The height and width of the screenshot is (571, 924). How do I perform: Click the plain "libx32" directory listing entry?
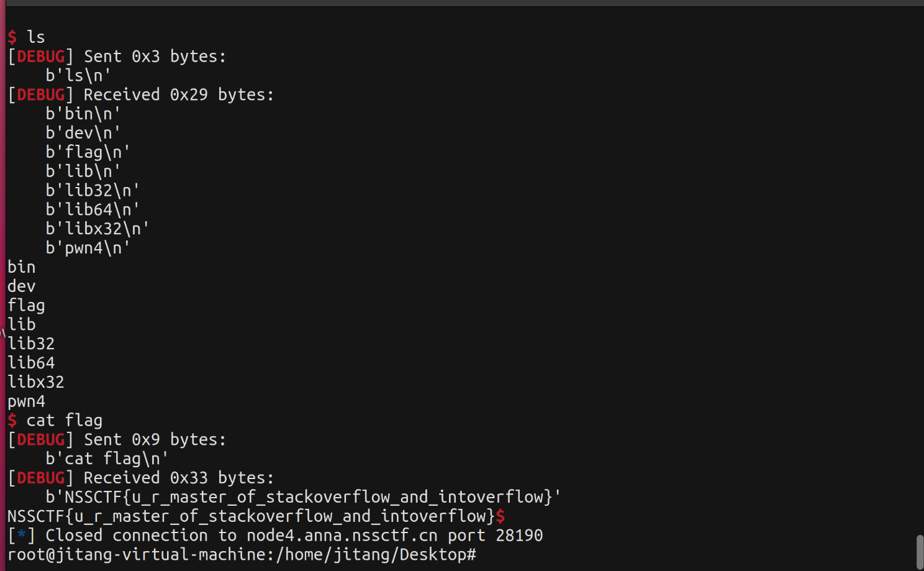click(36, 381)
